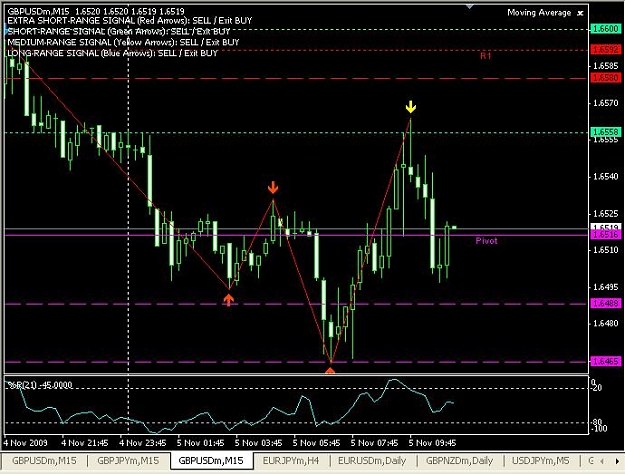Click the 1.6488 magenta price label
625x475 pixels.
[x=605, y=303]
